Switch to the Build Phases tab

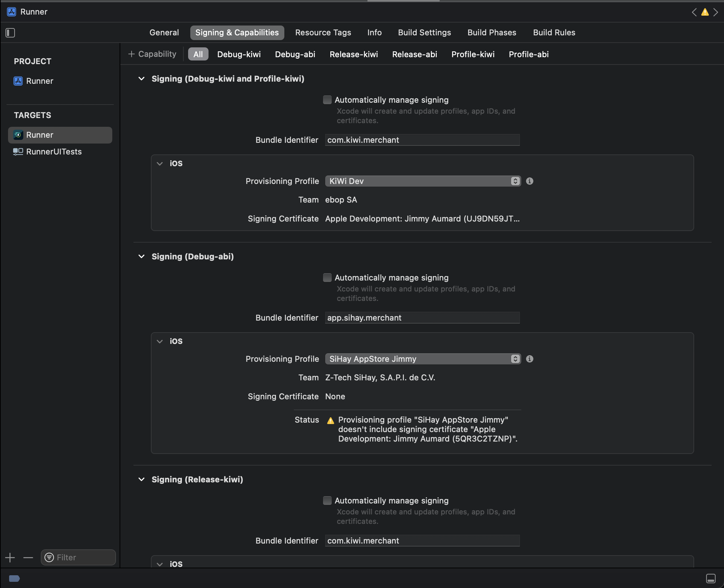pyautogui.click(x=491, y=32)
